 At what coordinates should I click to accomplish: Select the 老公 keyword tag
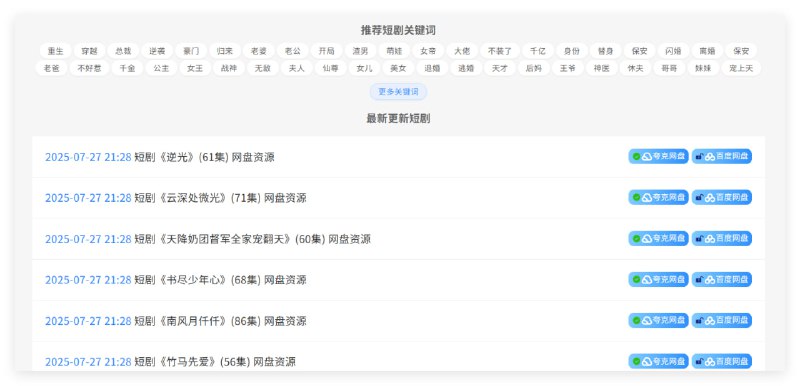click(x=293, y=51)
